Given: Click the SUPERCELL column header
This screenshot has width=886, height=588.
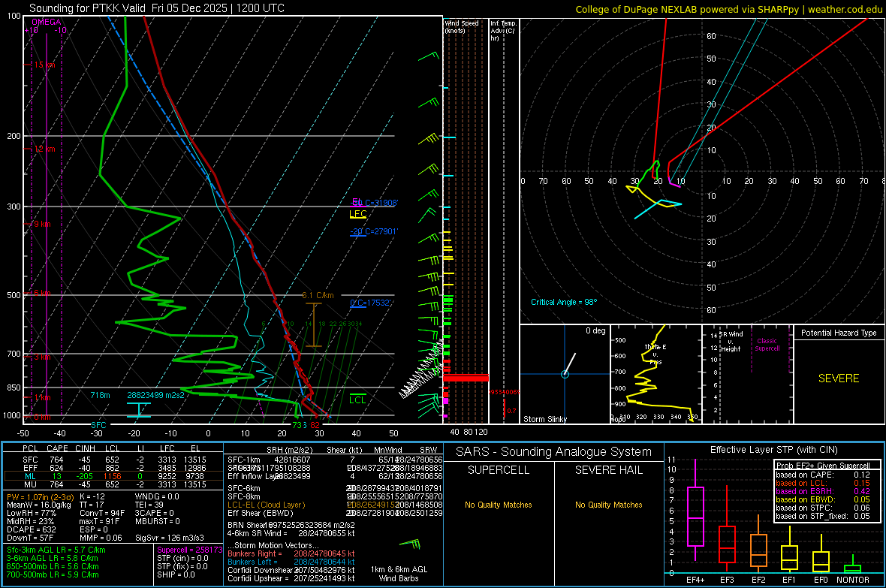Looking at the screenshot, I should pos(499,470).
